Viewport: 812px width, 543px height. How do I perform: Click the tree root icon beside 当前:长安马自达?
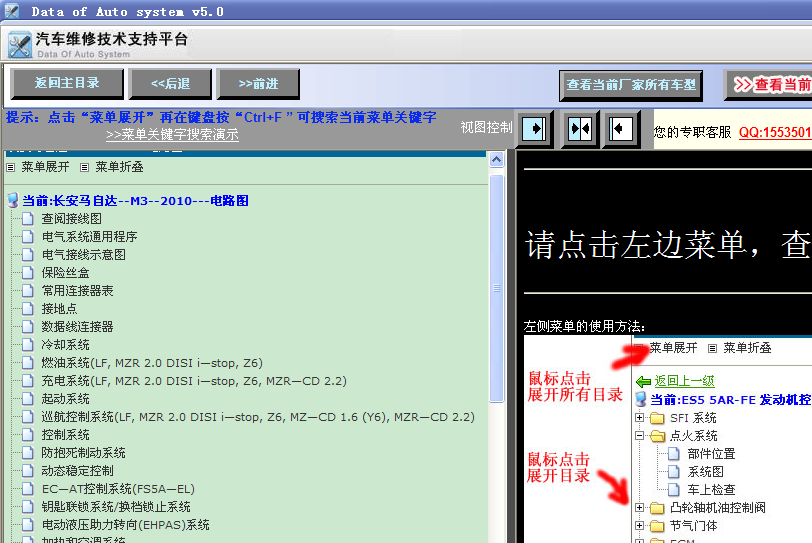pos(13,200)
